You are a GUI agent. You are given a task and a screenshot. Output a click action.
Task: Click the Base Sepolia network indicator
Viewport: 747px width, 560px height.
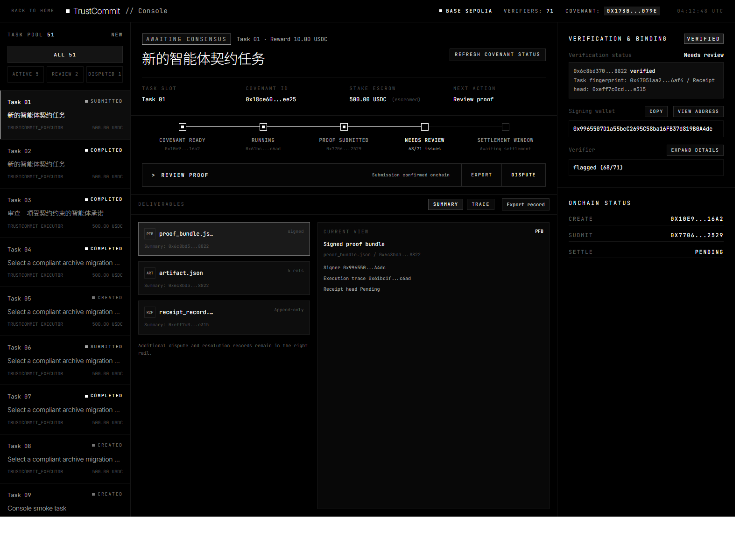(465, 11)
